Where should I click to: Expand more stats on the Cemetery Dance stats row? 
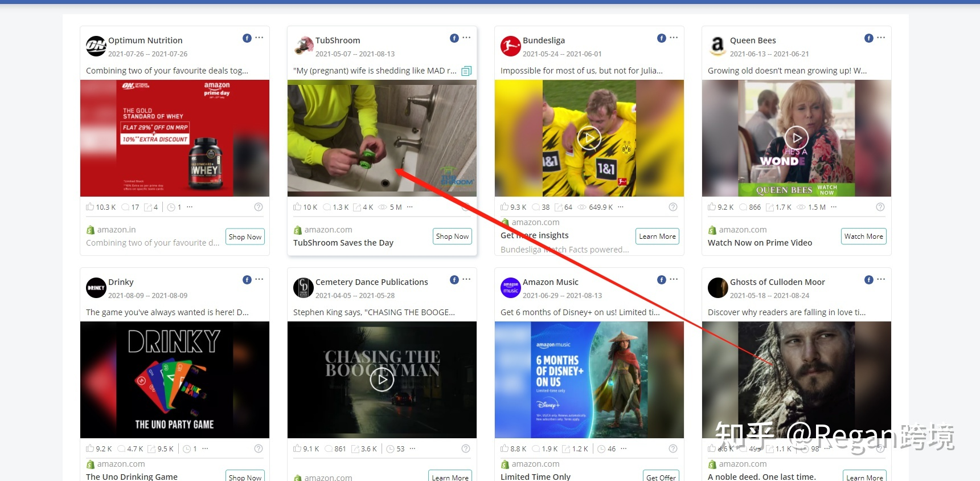(412, 449)
